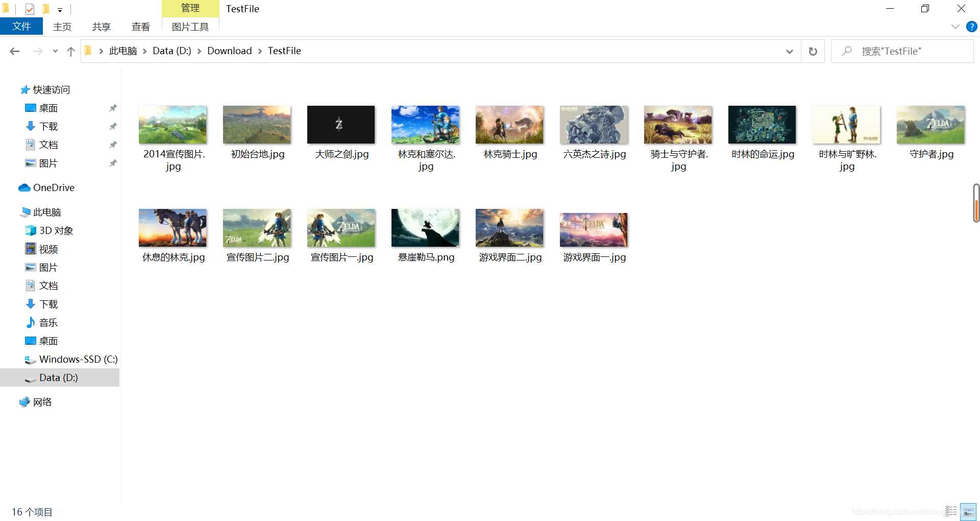Switch to the 查看 ribbon tab
Screen dimensions: 980x521
coord(141,27)
